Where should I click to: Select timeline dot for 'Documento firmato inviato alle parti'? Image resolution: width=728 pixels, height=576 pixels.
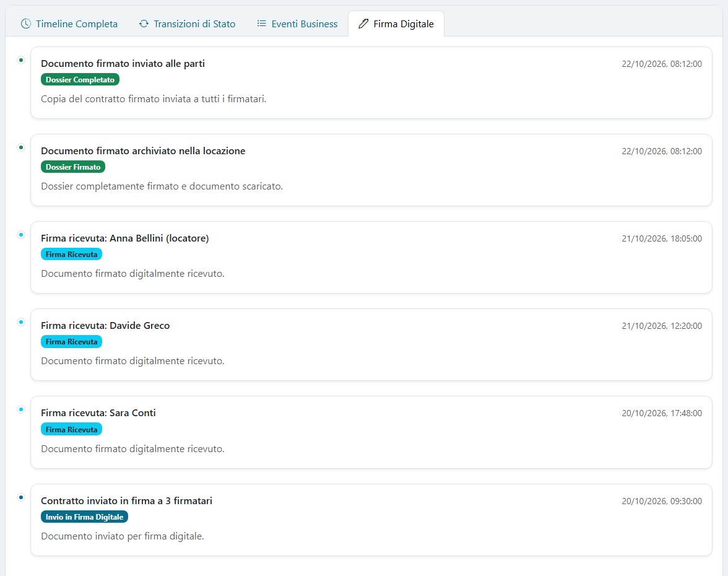(21, 60)
